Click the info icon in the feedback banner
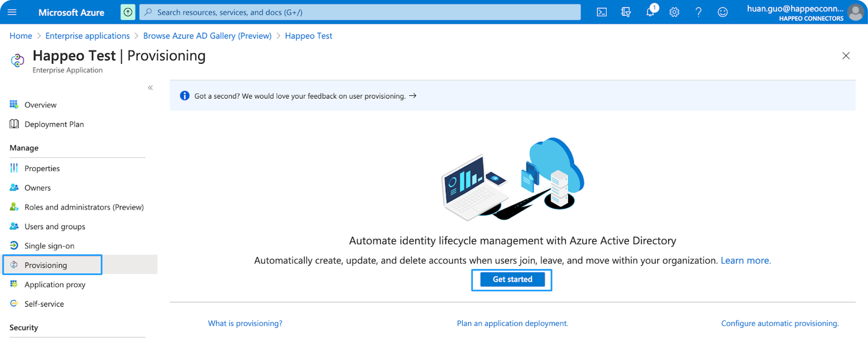 [x=185, y=96]
